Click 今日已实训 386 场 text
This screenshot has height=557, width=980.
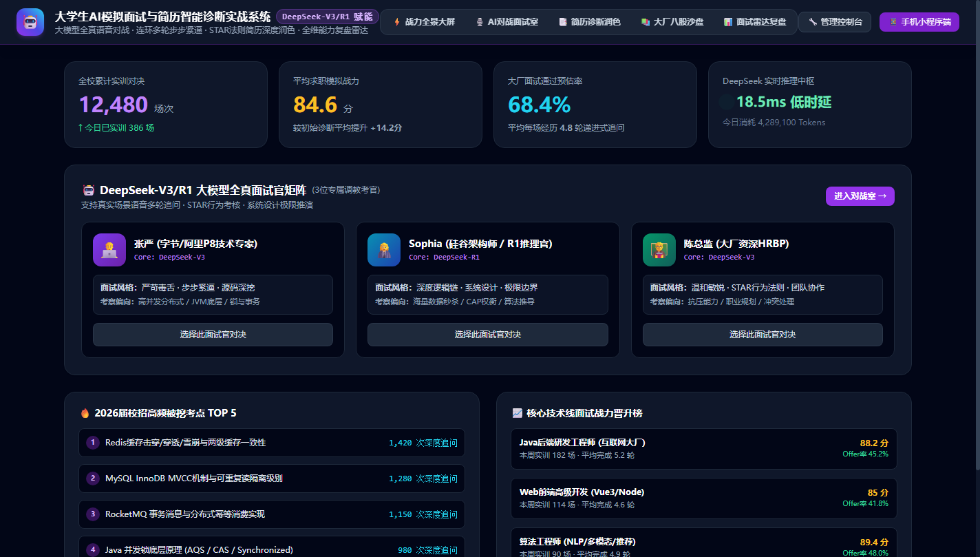116,127
